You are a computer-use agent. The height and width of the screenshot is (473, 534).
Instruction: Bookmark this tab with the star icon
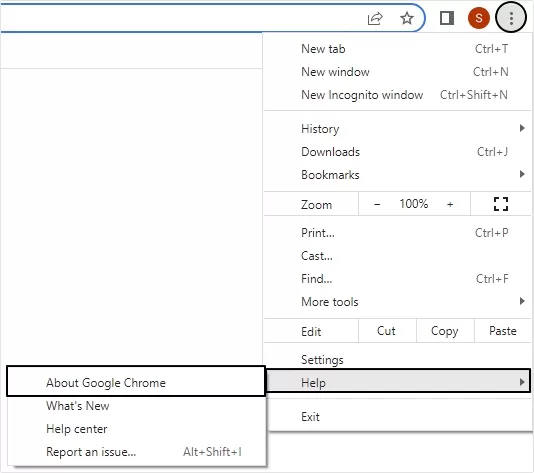[407, 18]
